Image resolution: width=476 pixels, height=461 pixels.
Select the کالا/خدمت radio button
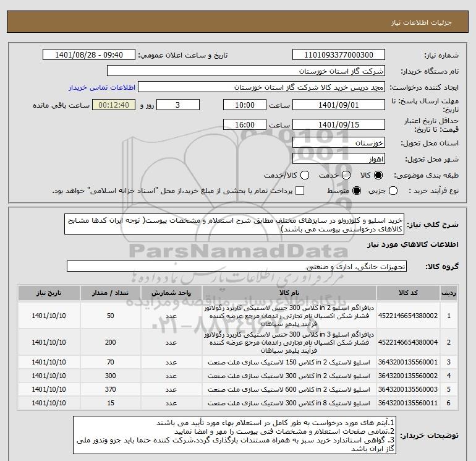[x=305, y=175]
